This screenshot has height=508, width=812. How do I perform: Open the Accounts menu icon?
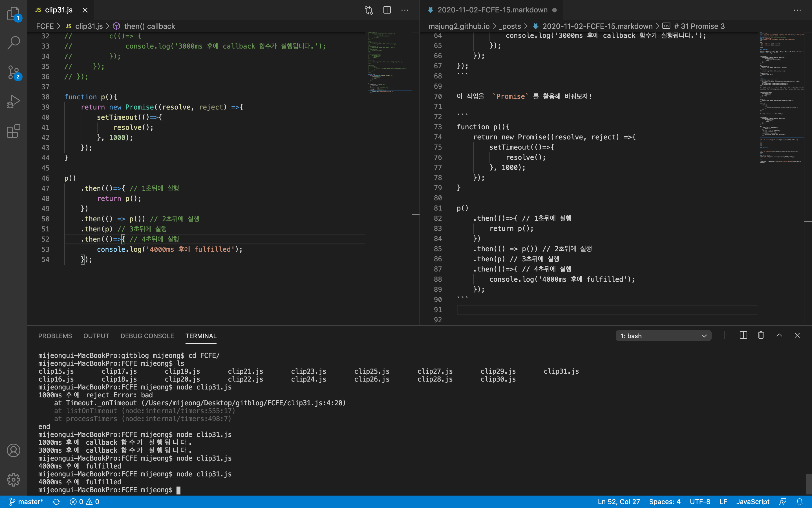(x=14, y=450)
